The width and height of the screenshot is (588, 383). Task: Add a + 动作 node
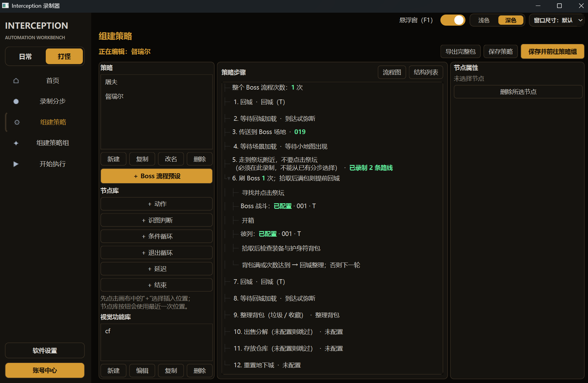click(x=156, y=204)
